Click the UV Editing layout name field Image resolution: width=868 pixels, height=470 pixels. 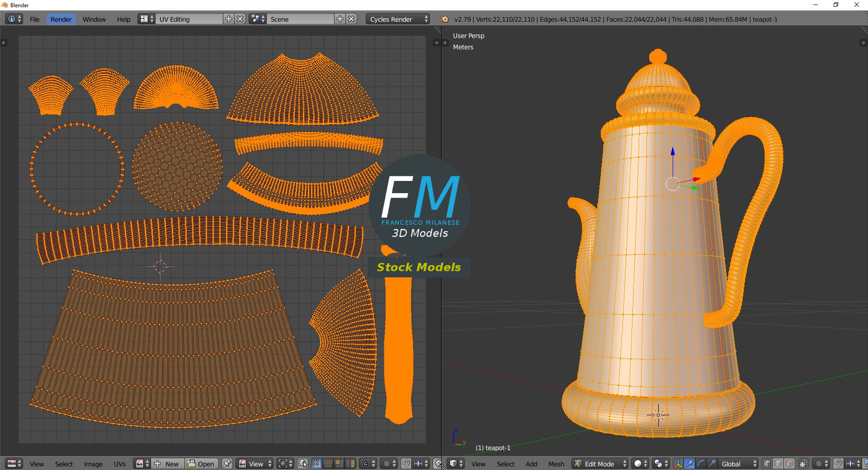(189, 19)
